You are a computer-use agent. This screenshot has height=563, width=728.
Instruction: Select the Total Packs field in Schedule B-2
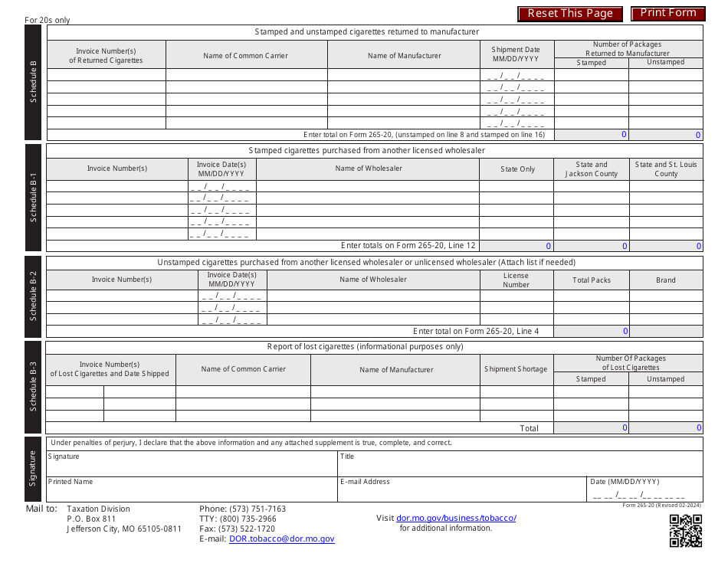click(x=591, y=296)
